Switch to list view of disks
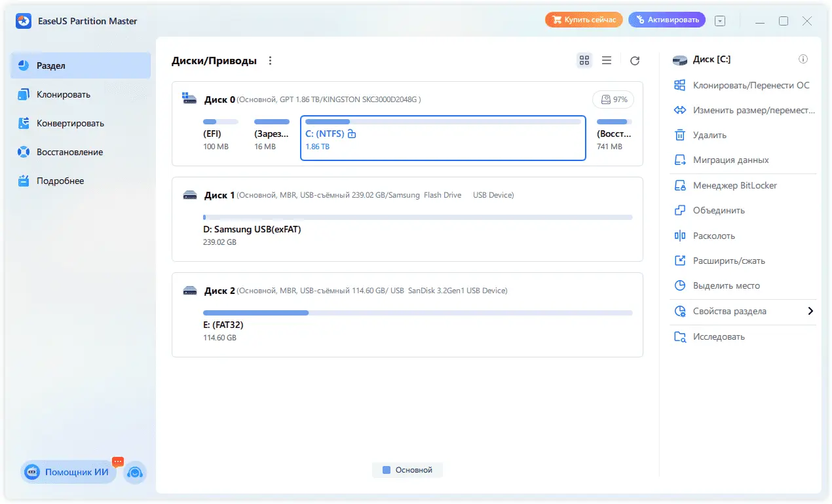This screenshot has height=504, width=832. point(607,60)
